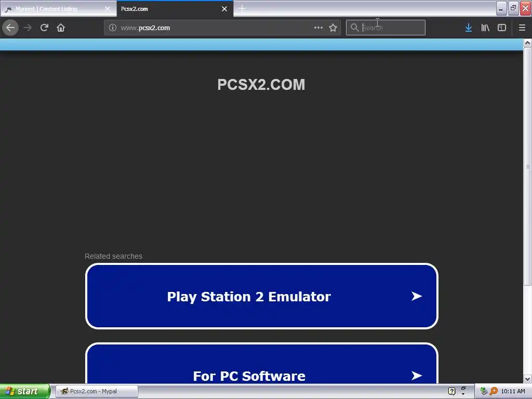This screenshot has height=399, width=532.
Task: Go back to the previous page
Action: (10, 28)
